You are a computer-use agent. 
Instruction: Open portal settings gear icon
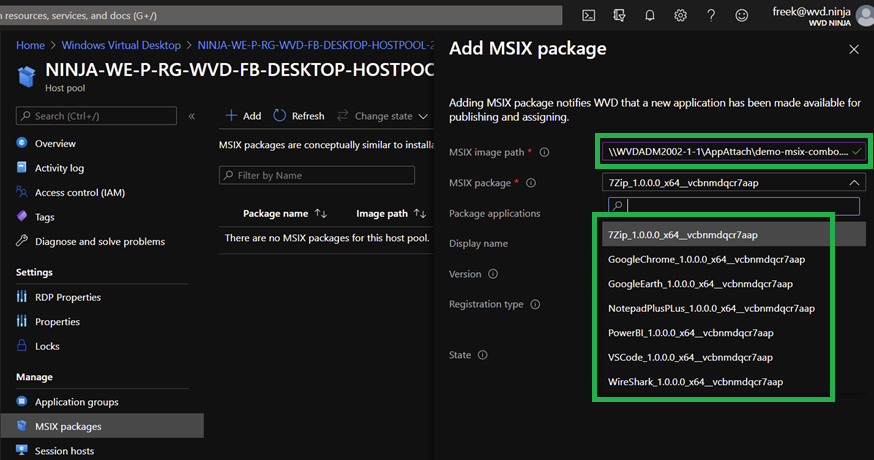tap(681, 16)
